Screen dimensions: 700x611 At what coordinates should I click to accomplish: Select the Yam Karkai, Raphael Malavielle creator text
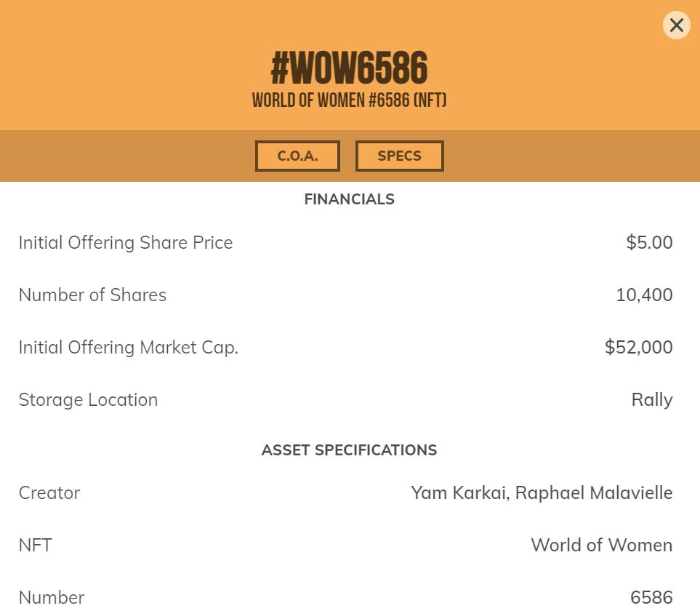point(542,492)
